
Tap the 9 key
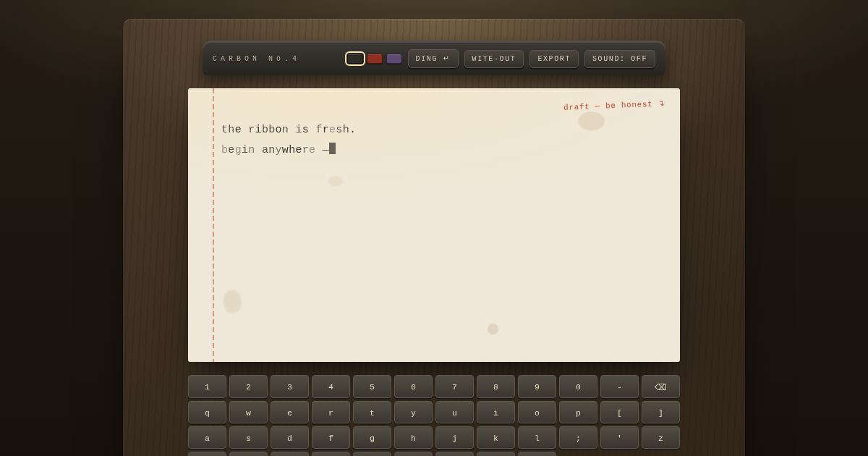pyautogui.click(x=537, y=387)
